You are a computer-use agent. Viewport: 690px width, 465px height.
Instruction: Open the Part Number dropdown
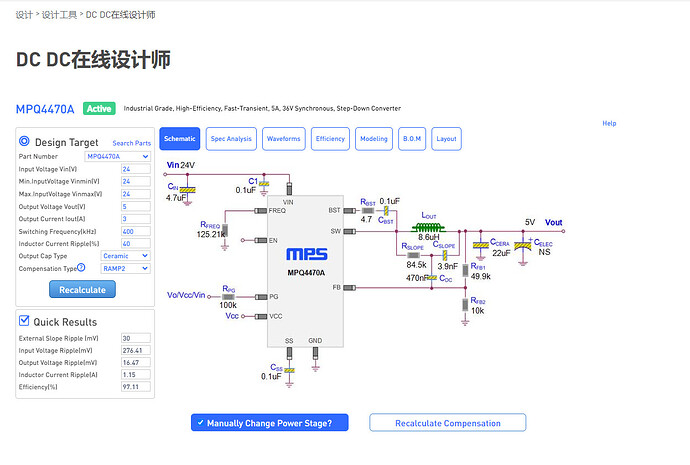[117, 156]
